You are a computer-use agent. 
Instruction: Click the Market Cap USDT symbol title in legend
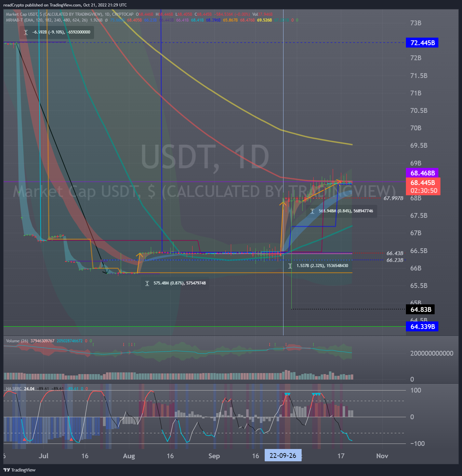pos(69,14)
